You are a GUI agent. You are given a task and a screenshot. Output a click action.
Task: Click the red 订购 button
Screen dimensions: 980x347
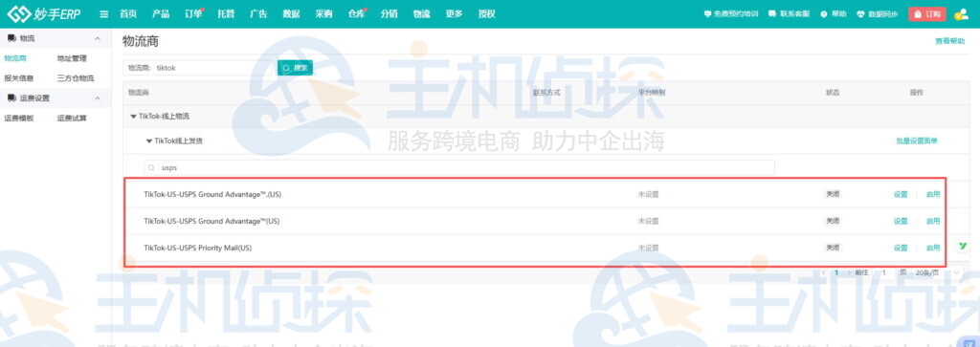[926, 13]
